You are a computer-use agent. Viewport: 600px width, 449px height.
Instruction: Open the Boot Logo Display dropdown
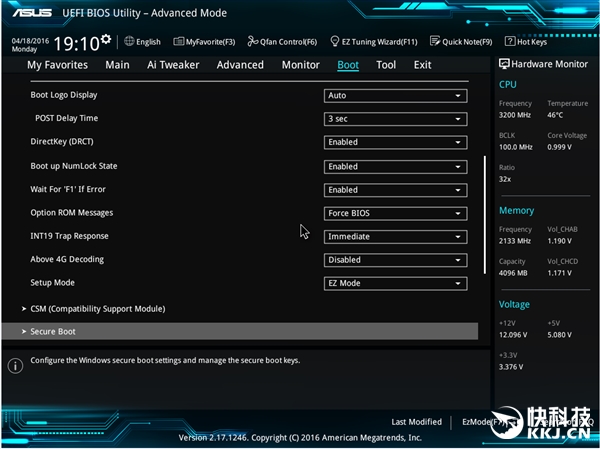click(x=395, y=95)
